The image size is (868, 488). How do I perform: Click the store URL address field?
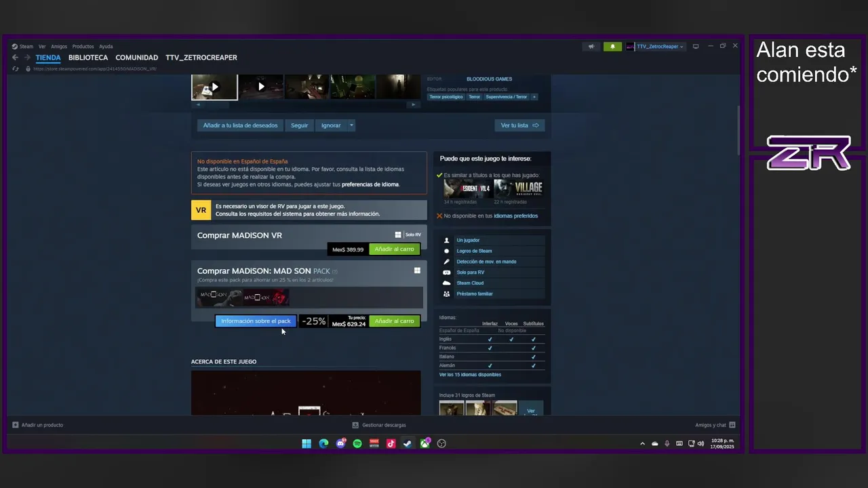click(95, 68)
